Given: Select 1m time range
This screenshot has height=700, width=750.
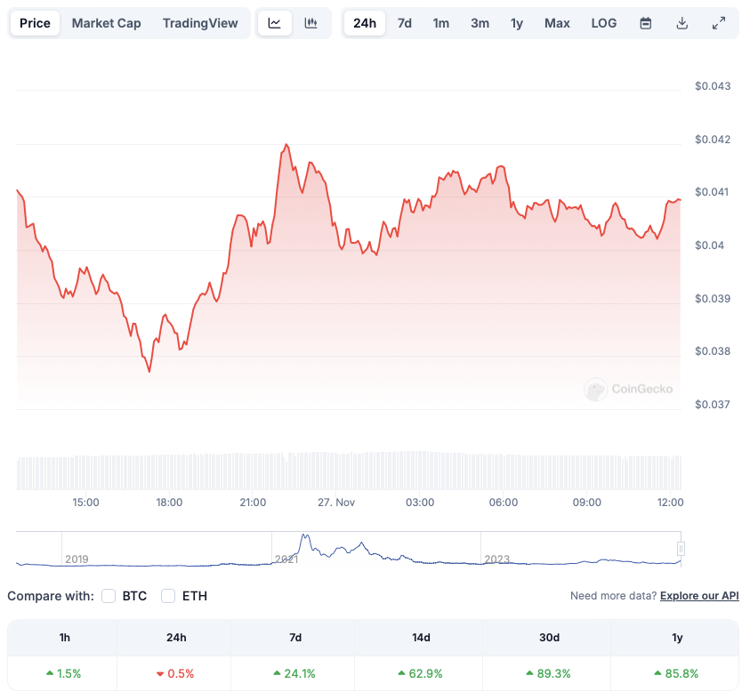Looking at the screenshot, I should [x=441, y=23].
